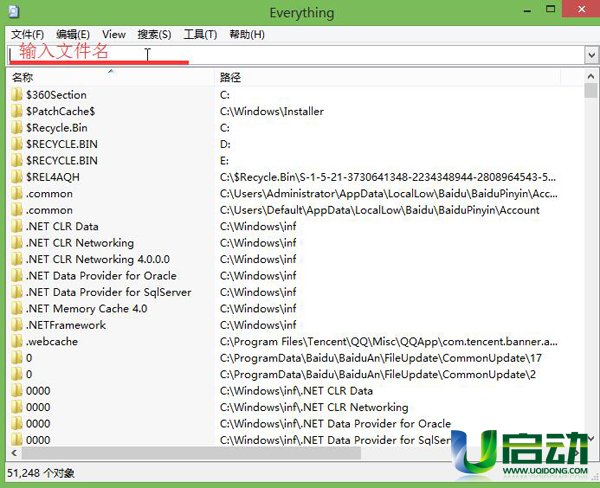The height and width of the screenshot is (488, 600).
Task: Select the .NETFramework folder icon
Action: [16, 325]
